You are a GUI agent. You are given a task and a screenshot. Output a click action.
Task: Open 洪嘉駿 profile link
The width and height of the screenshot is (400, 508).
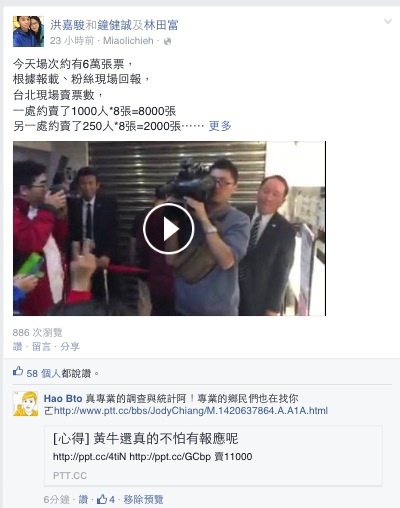tap(68, 25)
